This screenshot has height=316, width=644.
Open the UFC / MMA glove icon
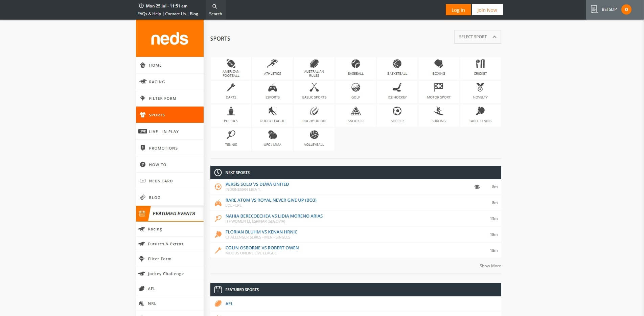pos(272,135)
